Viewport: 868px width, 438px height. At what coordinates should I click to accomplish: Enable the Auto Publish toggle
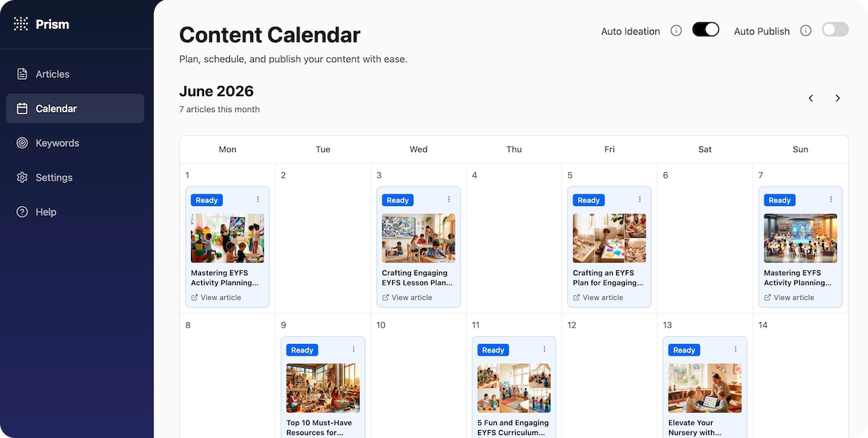pyautogui.click(x=835, y=30)
